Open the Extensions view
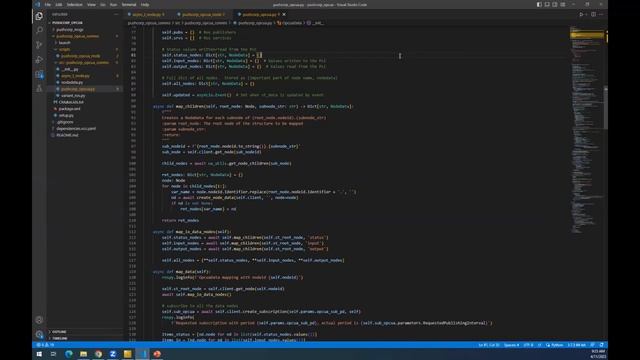Image resolution: width=640 pixels, height=360 pixels. pos(39,74)
